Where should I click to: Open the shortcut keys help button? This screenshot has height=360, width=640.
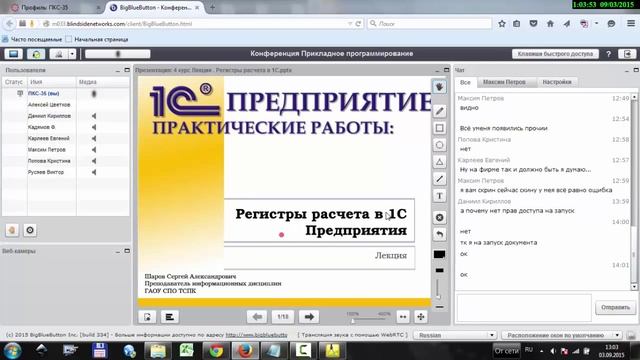(555, 54)
